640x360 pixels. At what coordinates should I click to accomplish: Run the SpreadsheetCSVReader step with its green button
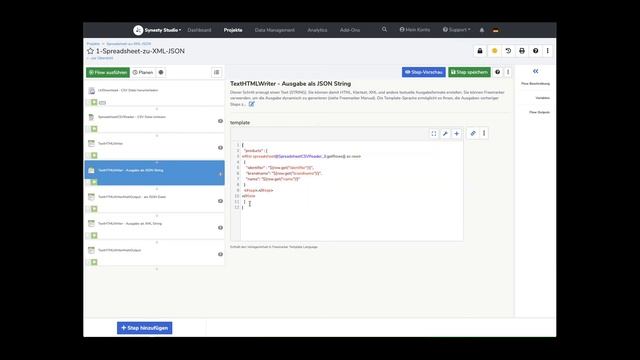tap(94, 129)
